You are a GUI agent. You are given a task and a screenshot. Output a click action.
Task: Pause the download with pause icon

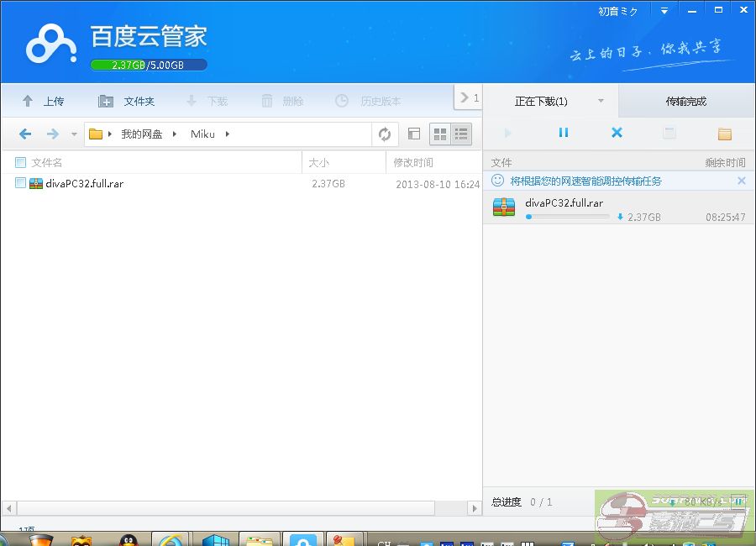pyautogui.click(x=564, y=133)
